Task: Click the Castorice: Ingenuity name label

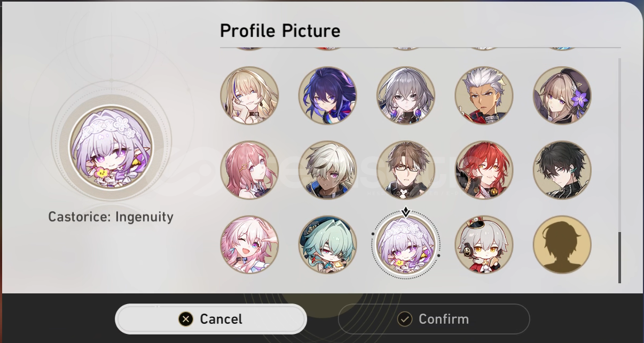Action: (x=111, y=217)
